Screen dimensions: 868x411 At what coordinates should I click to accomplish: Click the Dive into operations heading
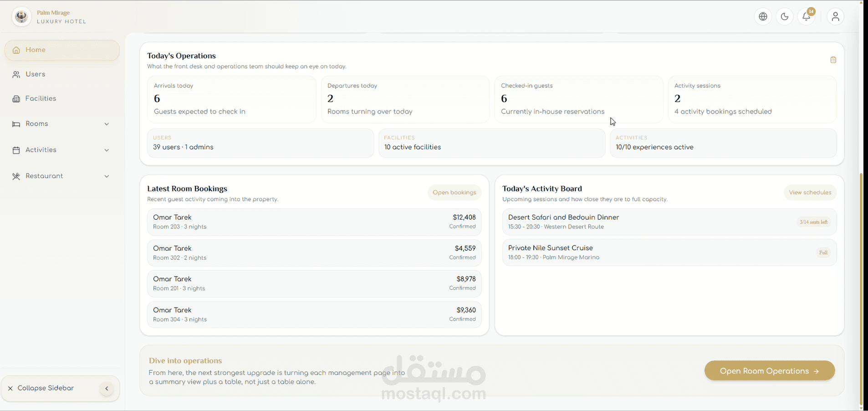[185, 360]
